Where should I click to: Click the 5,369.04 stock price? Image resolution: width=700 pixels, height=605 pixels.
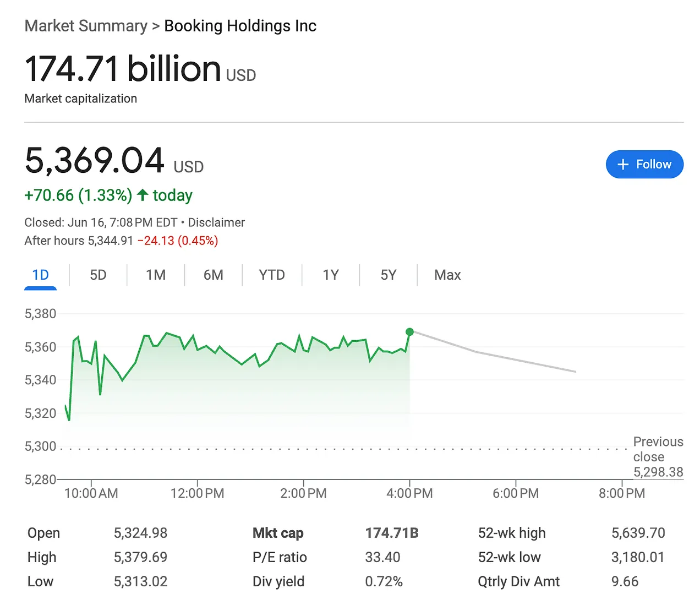point(95,160)
